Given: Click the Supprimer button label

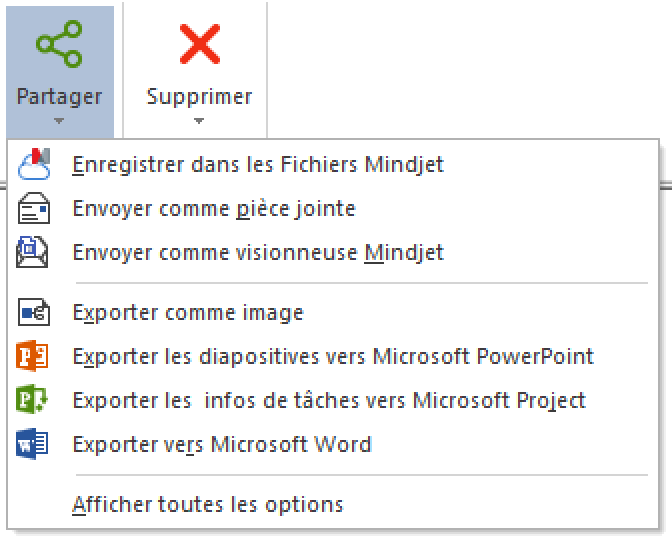Looking at the screenshot, I should click(x=199, y=97).
